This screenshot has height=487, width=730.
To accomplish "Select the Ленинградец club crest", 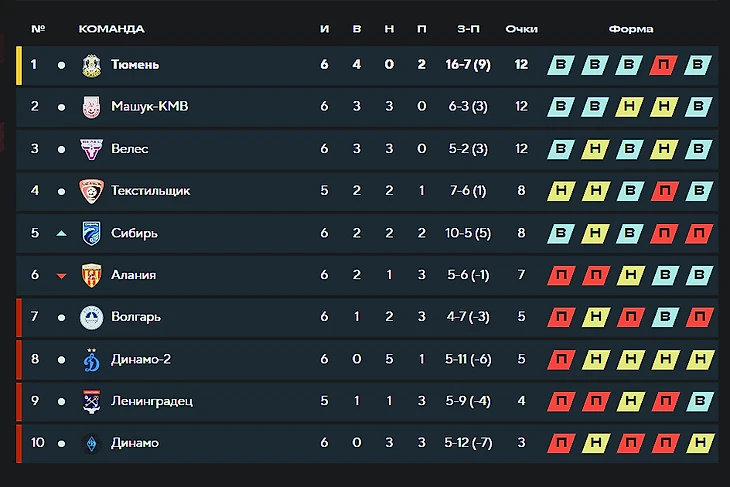I will 91,401.
